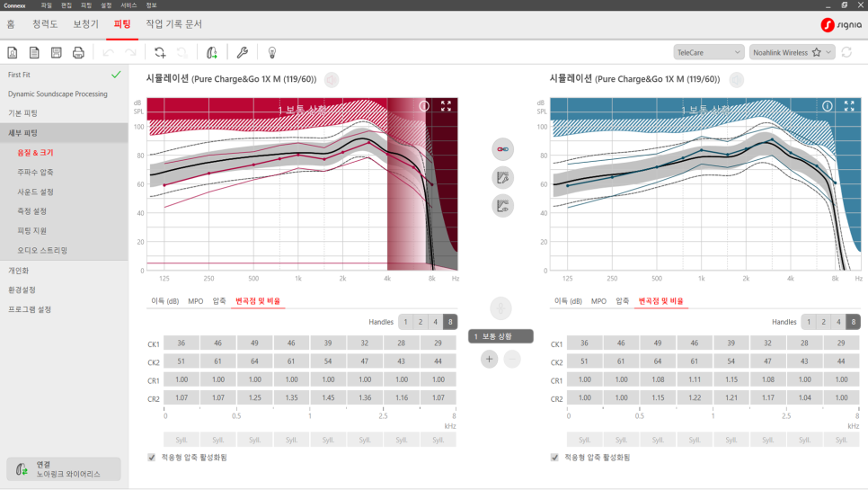Open the TeleCare dropdown
Viewport: 868px width, 490px height.
click(x=709, y=53)
